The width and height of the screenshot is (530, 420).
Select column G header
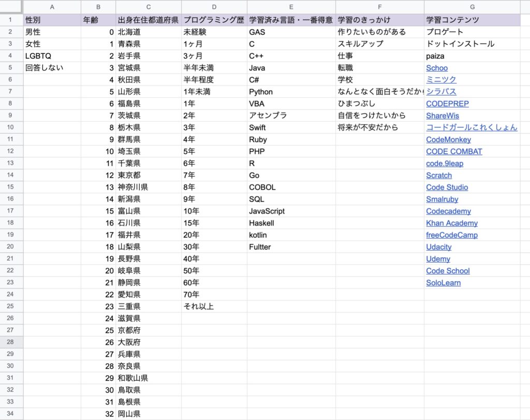click(472, 7)
